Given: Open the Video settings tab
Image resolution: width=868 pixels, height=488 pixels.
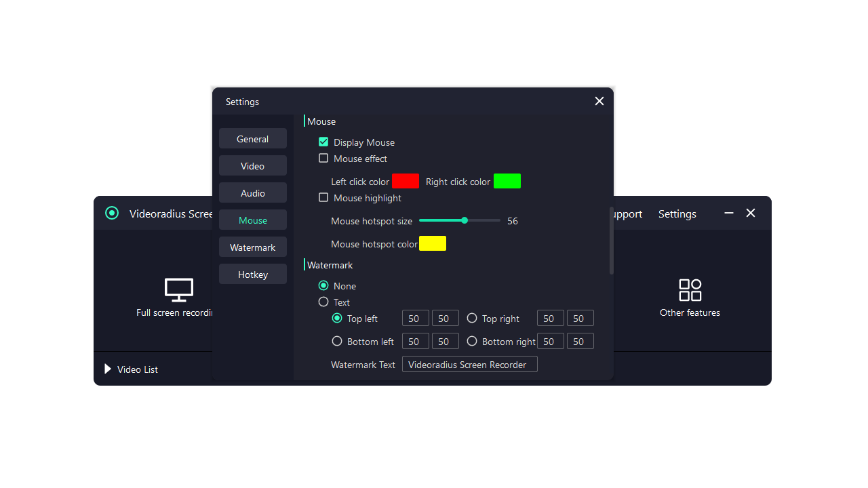Looking at the screenshot, I should (253, 166).
